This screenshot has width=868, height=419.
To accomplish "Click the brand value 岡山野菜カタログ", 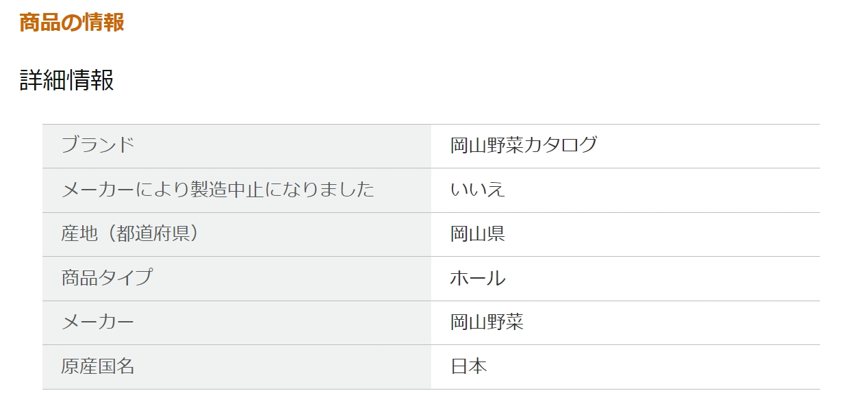I will pyautogui.click(x=524, y=145).
